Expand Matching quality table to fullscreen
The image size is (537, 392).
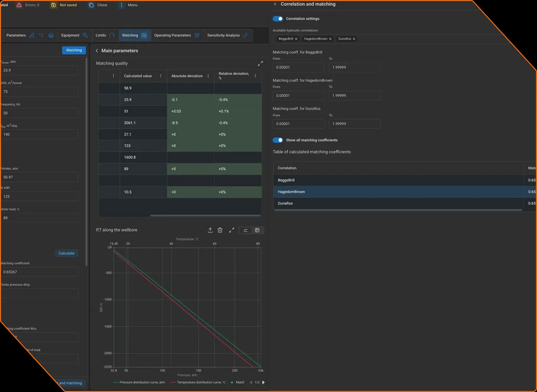(260, 63)
